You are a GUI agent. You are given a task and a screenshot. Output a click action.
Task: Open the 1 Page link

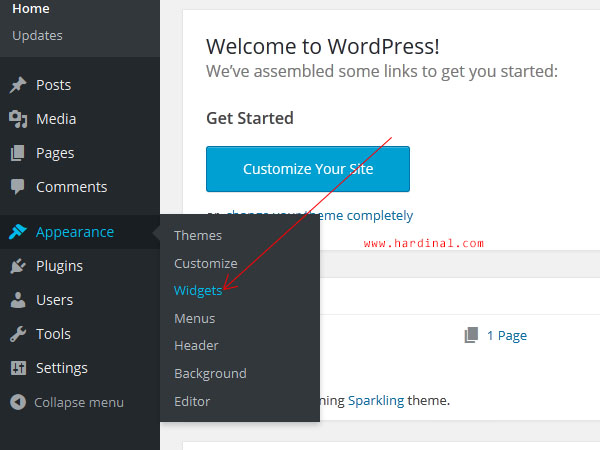pos(507,336)
